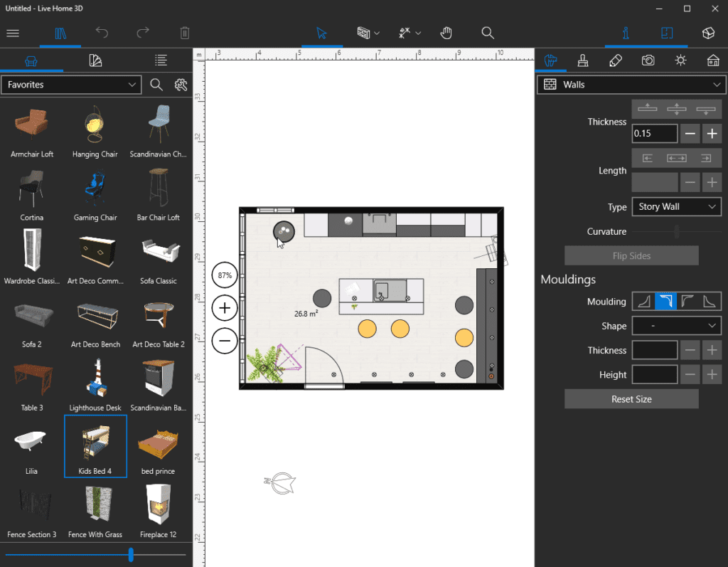The width and height of the screenshot is (728, 567).
Task: Click the Reset Size button
Action: [631, 399]
